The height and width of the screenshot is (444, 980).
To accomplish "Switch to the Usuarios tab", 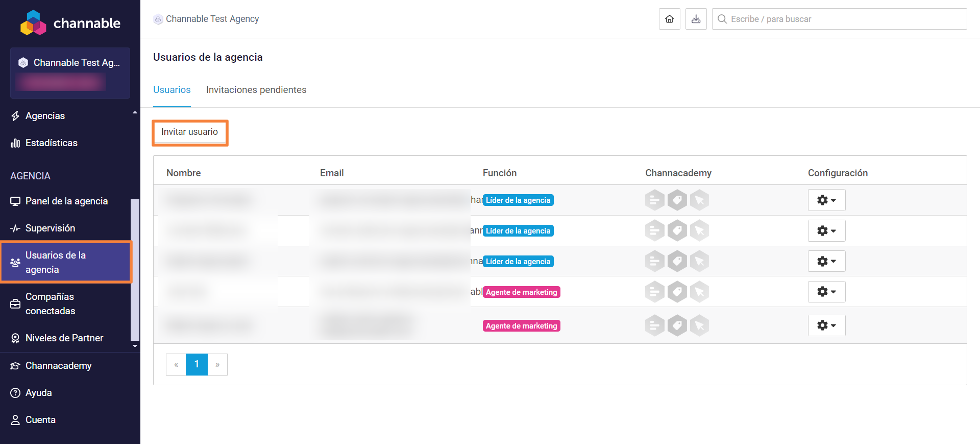I will pos(172,90).
